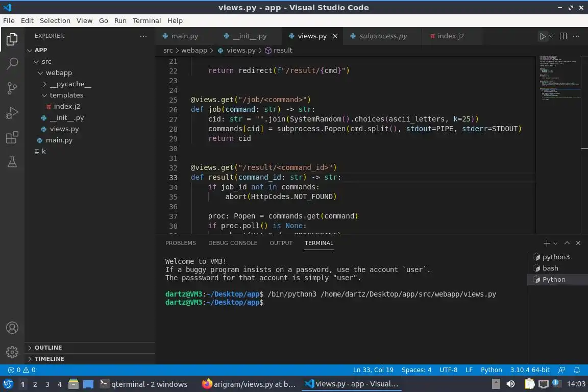The image size is (588, 392).
Task: Open the launch profile dropdown beside new terminal
Action: tap(555, 243)
